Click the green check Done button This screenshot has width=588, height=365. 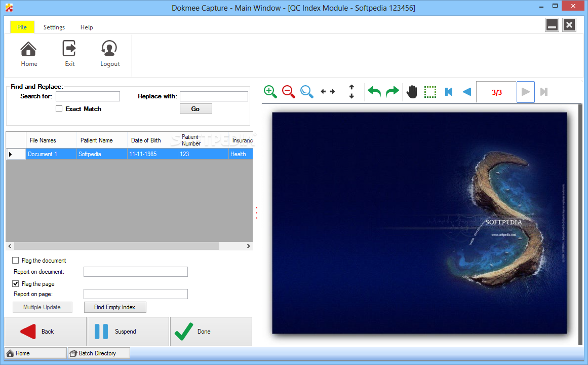(x=211, y=332)
